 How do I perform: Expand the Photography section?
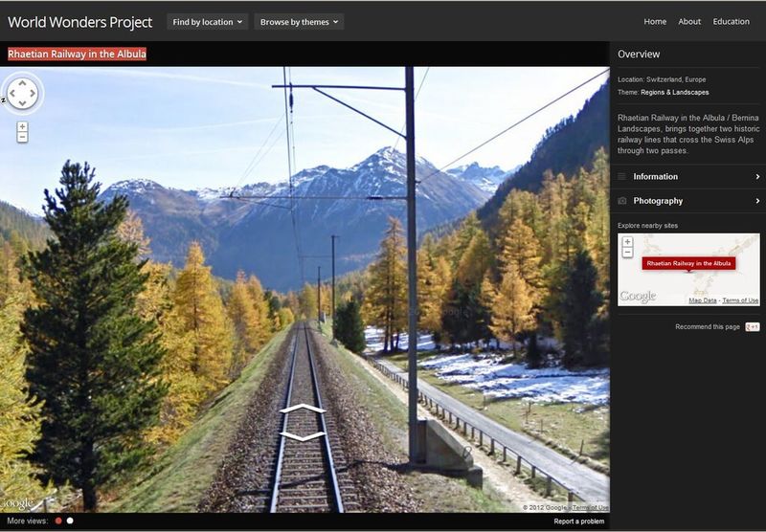click(687, 201)
